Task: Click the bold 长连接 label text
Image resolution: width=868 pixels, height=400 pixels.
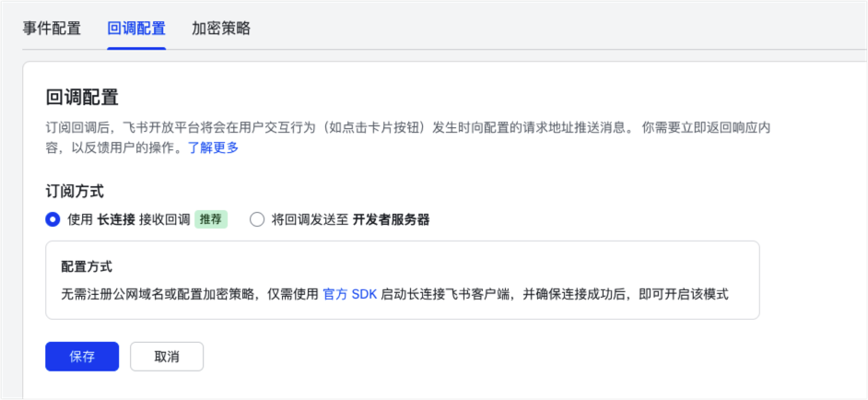Action: click(x=116, y=219)
